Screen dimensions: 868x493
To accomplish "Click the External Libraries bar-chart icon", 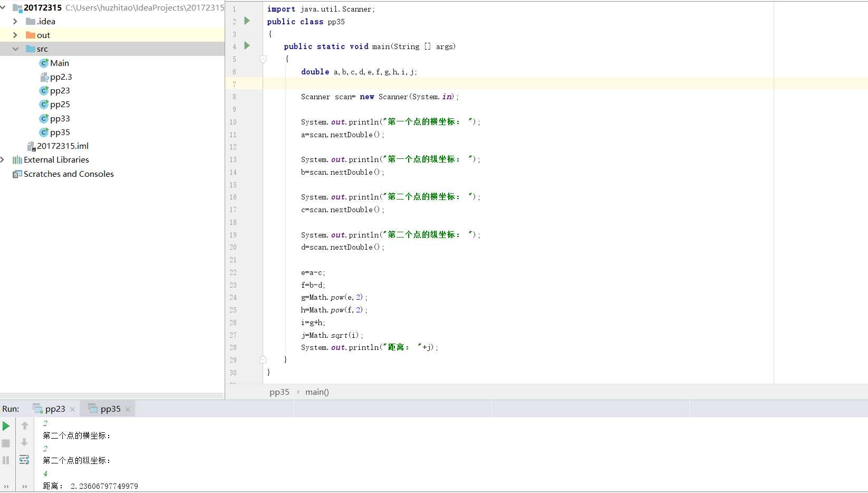I will click(x=17, y=159).
